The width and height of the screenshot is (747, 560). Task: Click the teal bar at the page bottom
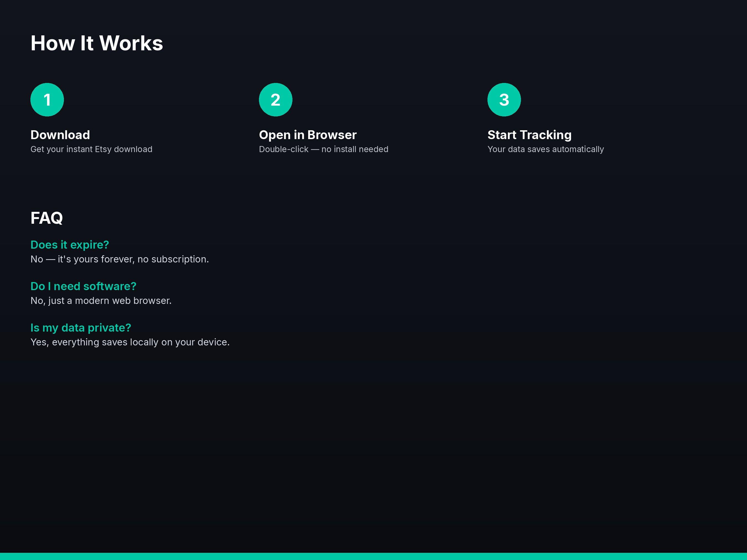[x=373, y=556]
